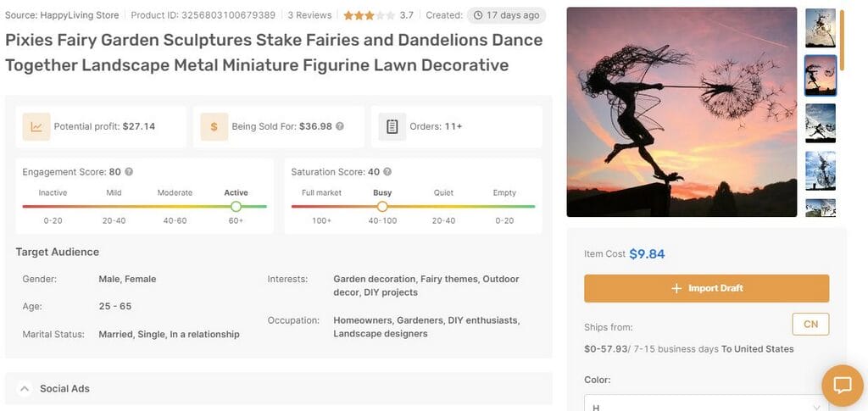Click the clock icon in 17 days ago
Screen dimensions: 868x411
click(x=478, y=15)
